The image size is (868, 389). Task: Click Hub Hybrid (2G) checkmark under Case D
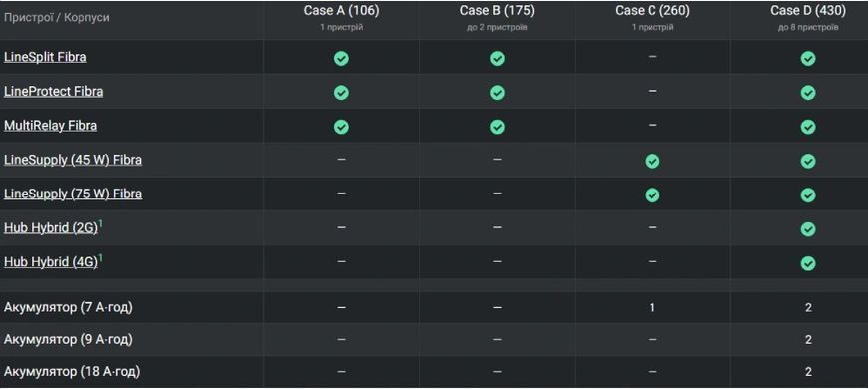tap(808, 229)
